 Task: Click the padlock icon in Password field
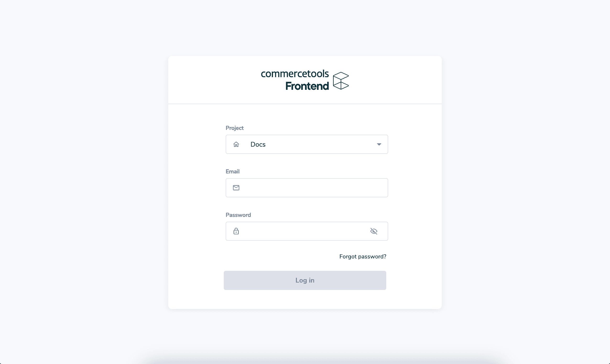coord(236,231)
